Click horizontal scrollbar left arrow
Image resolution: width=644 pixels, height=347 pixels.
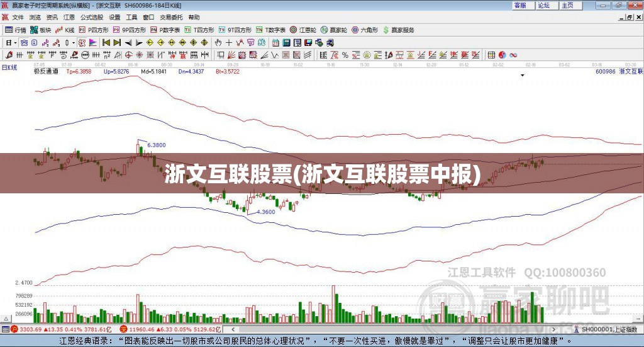pos(233,329)
